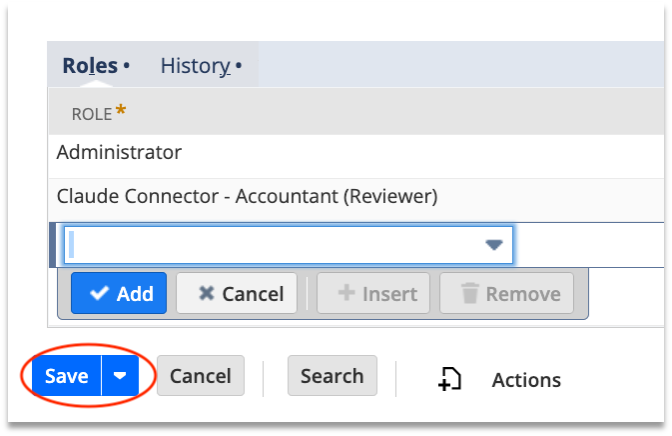Viewport: 672px width, 436px height.
Task: Select the Administrator role row
Action: (357, 153)
